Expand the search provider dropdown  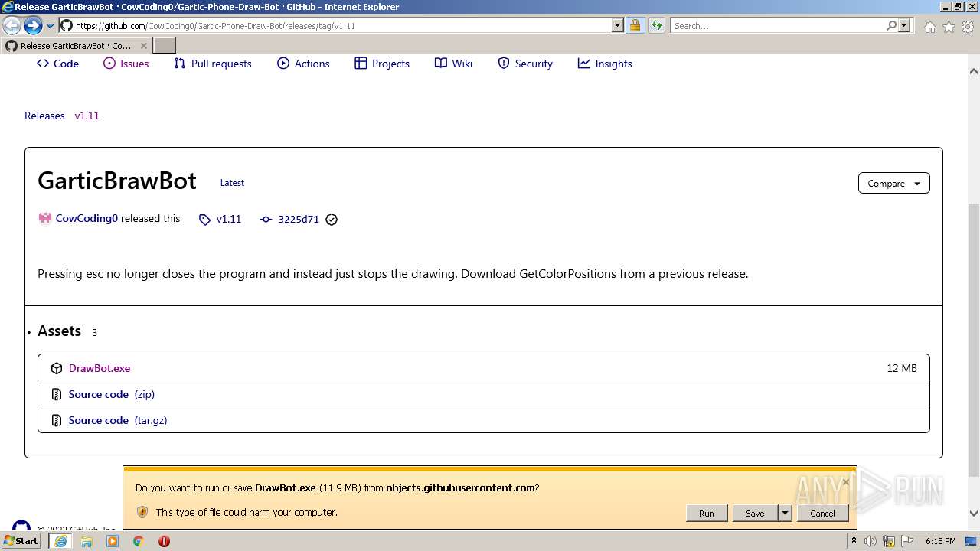tap(904, 25)
